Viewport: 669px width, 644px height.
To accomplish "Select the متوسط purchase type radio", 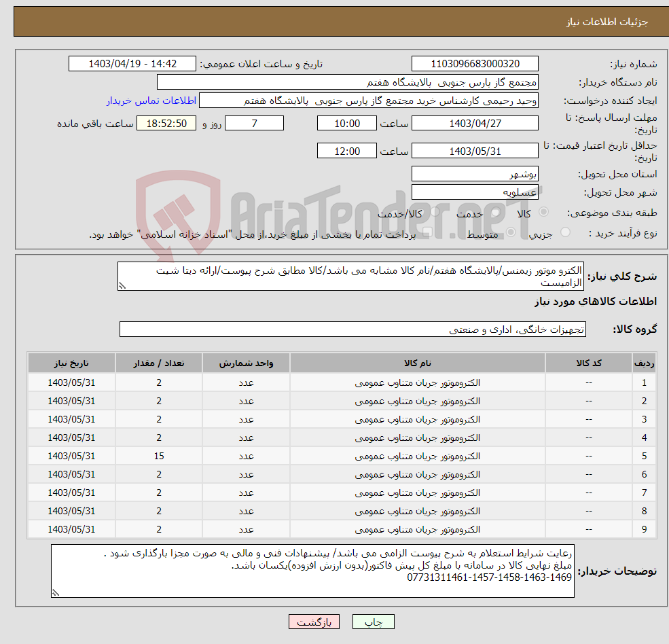I will coord(511,232).
